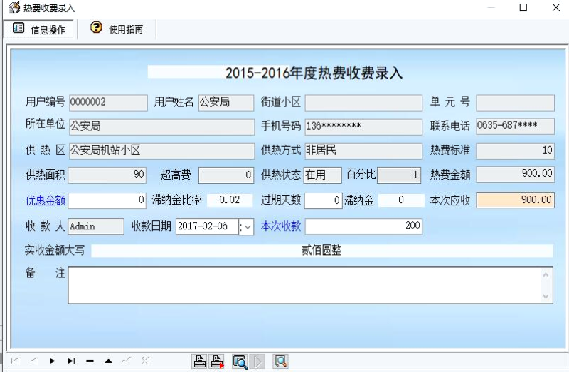
Task: Click the orange 本次应收 amount field
Action: (515, 200)
